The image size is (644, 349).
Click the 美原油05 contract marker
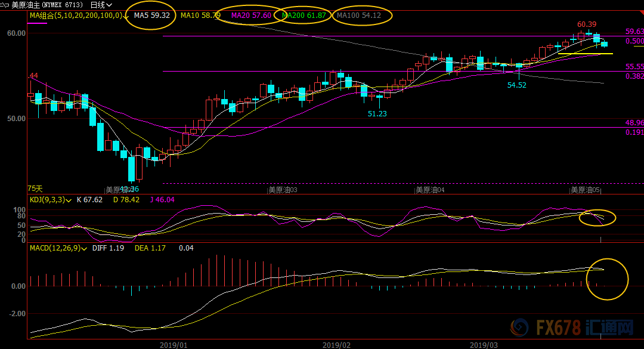[586, 190]
